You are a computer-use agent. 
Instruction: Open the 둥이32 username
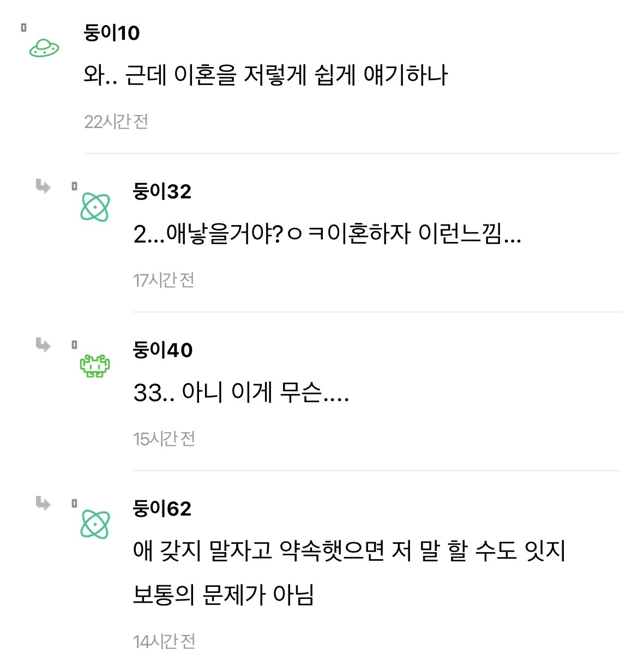click(x=162, y=191)
